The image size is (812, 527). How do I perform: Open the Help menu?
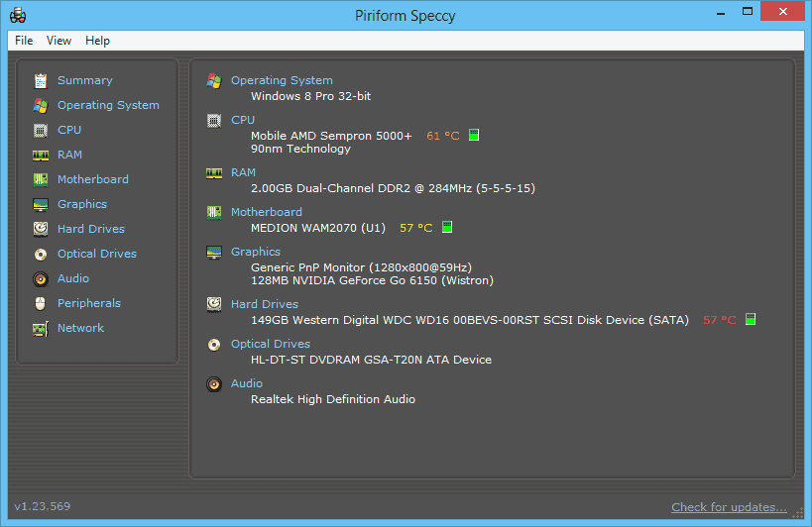[x=97, y=41]
